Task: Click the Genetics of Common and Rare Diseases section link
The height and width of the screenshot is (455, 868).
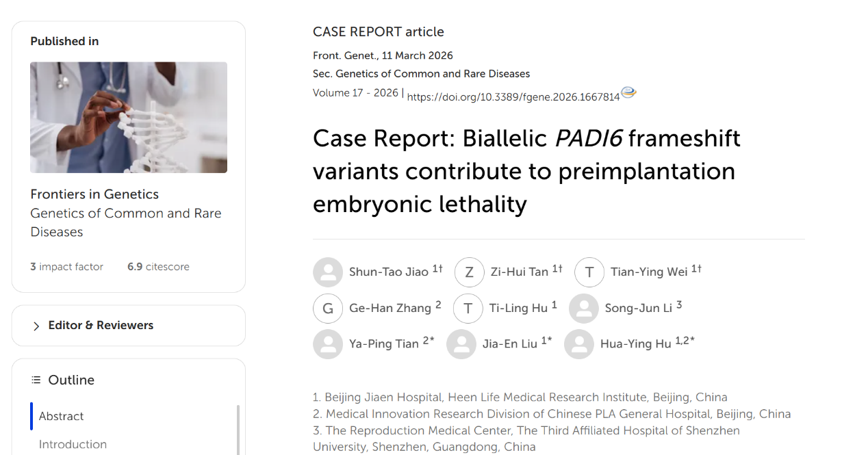Action: tap(126, 222)
